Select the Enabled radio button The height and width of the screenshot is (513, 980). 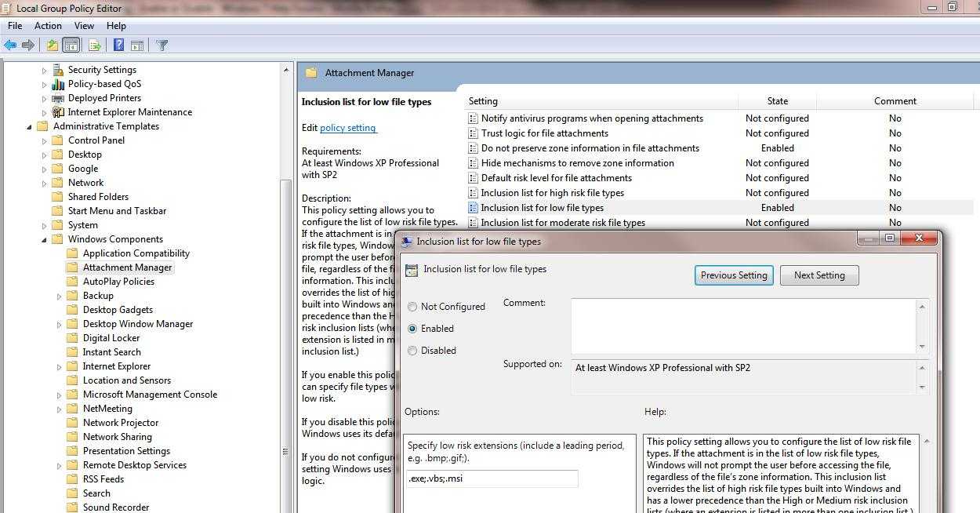pos(412,329)
